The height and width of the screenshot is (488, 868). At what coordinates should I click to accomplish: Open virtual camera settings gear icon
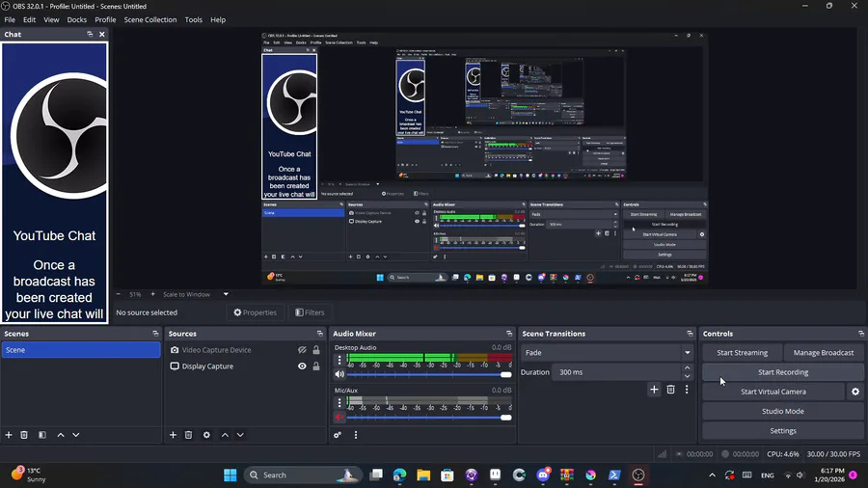(855, 392)
